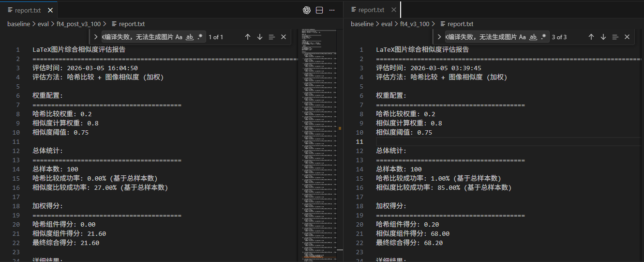Image resolution: width=644 pixels, height=262 pixels.
Task: Click '评估方法: 哈希比较 + 图像相似度' line in right editor
Action: click(442, 77)
